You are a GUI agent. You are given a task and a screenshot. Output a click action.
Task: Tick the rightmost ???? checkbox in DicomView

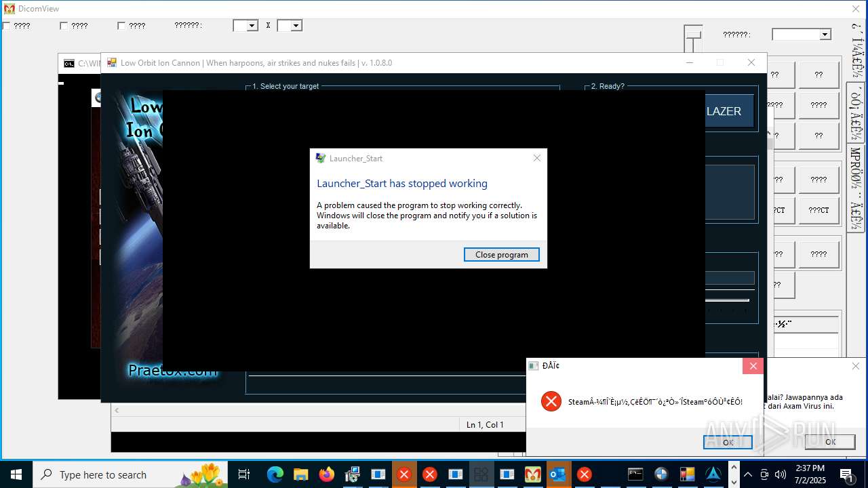(x=121, y=26)
